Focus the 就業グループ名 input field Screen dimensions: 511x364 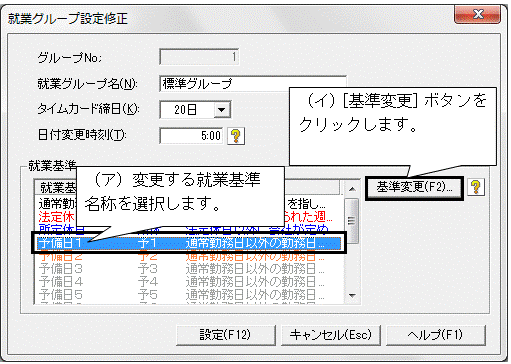(253, 84)
